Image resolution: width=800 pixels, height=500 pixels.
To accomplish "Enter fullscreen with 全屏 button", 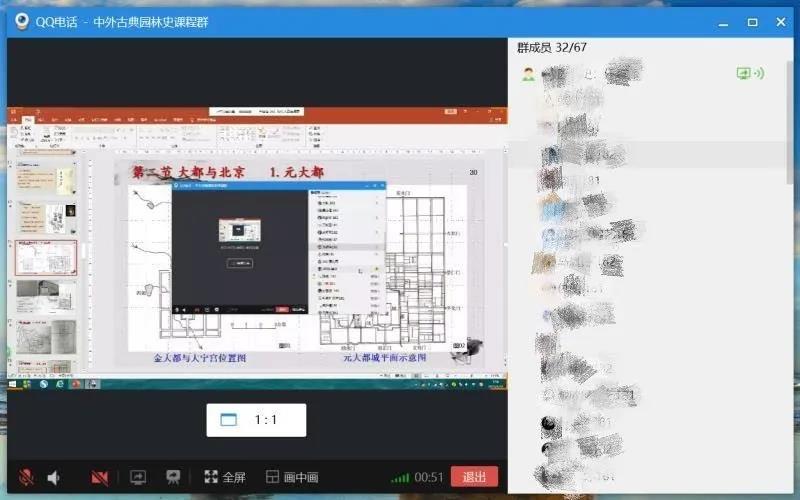I will point(225,477).
